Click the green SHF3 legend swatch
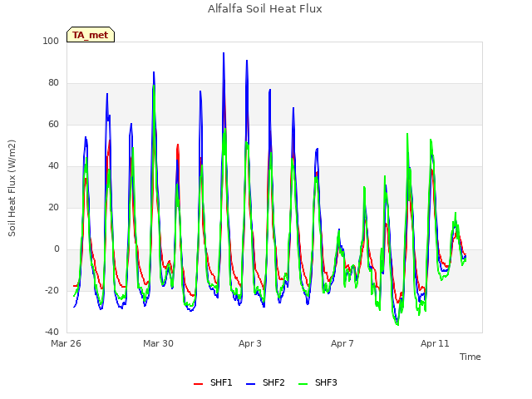The image size is (532, 399). click(303, 384)
